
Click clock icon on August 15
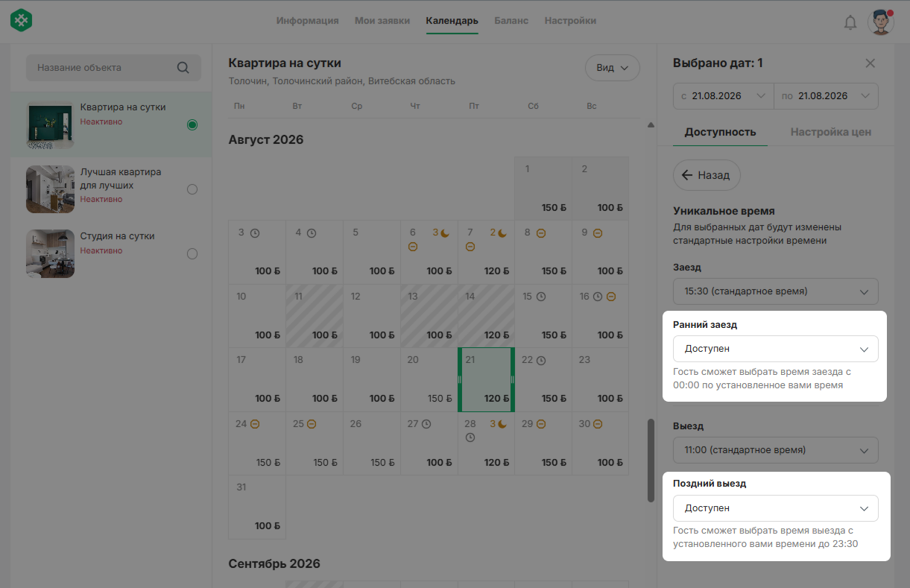point(541,297)
